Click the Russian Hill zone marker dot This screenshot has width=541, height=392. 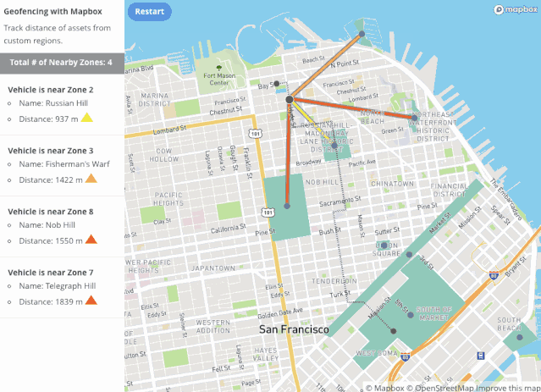tap(334, 146)
